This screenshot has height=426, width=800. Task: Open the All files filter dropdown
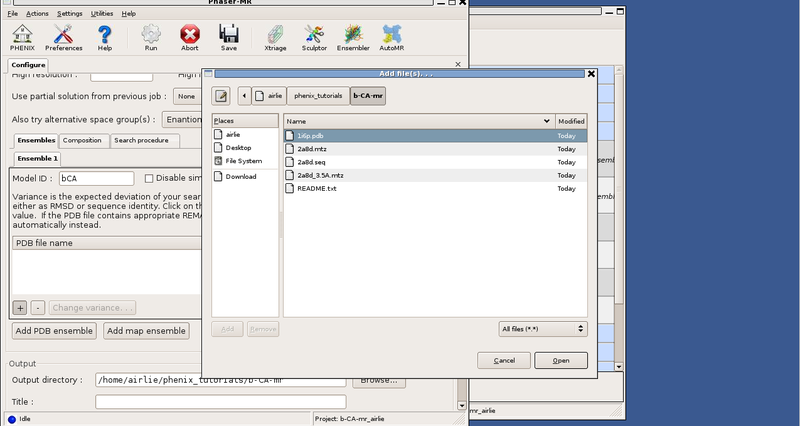tap(542, 328)
